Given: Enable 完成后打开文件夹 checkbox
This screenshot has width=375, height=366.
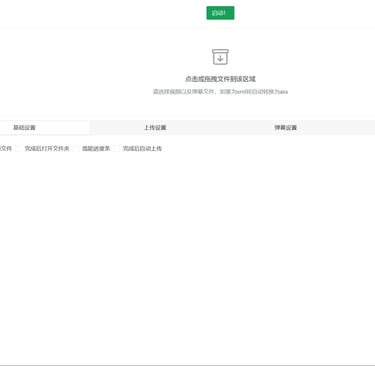Looking at the screenshot, I should [x=19, y=149].
